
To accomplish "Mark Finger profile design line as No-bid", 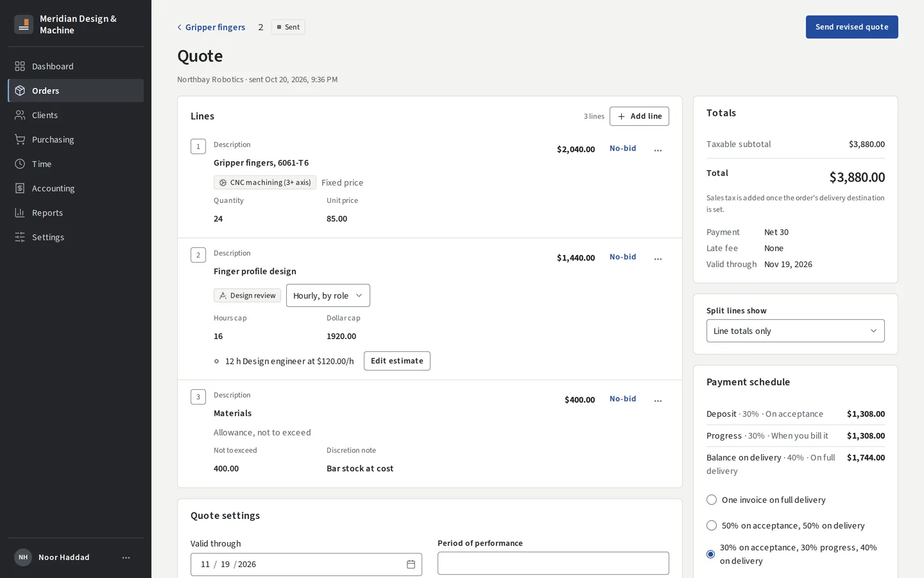I will [x=622, y=257].
